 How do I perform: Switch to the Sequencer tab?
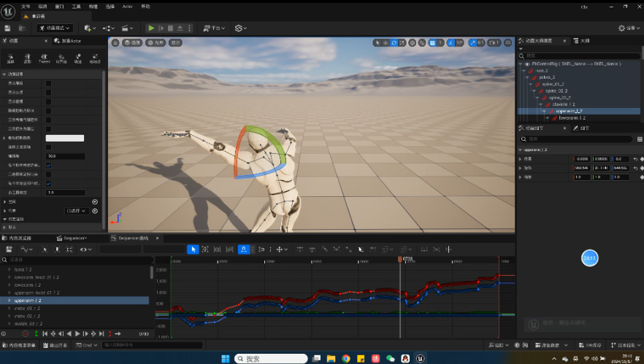tap(72, 238)
